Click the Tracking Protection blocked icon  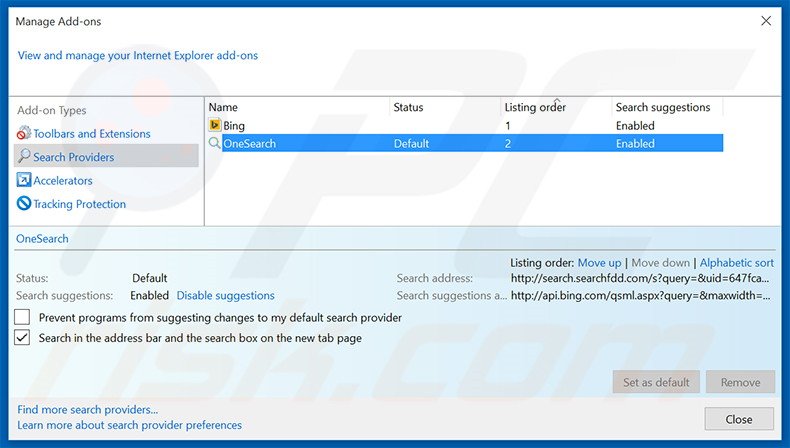pyautogui.click(x=24, y=203)
